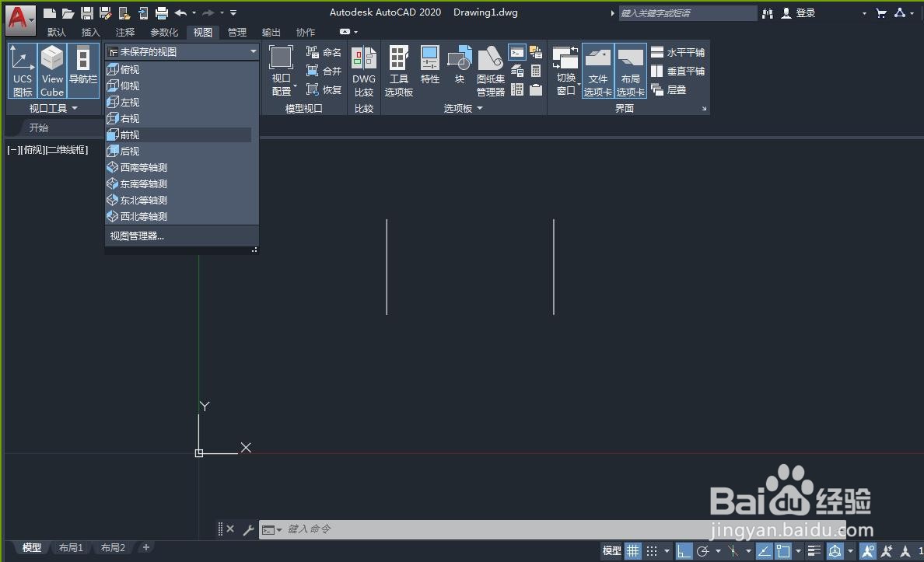The height and width of the screenshot is (562, 924).
Task: Click the 开始 start file tab
Action: tap(39, 127)
